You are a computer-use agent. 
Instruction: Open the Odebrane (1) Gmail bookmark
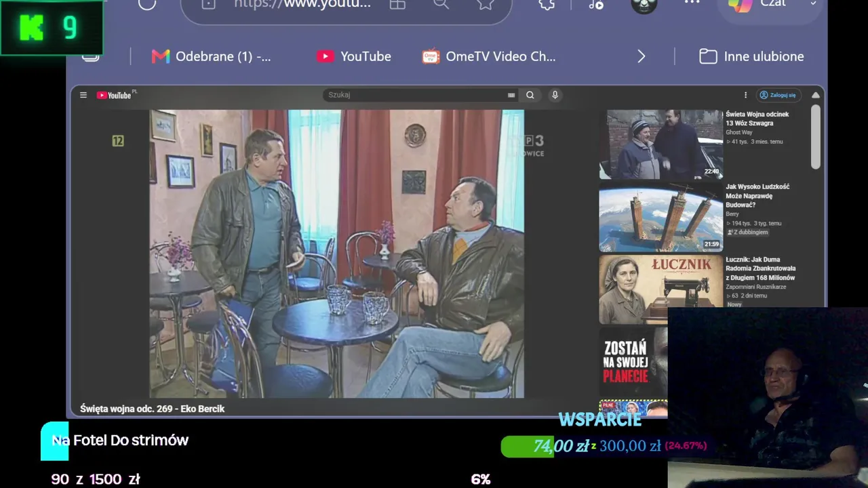click(211, 56)
